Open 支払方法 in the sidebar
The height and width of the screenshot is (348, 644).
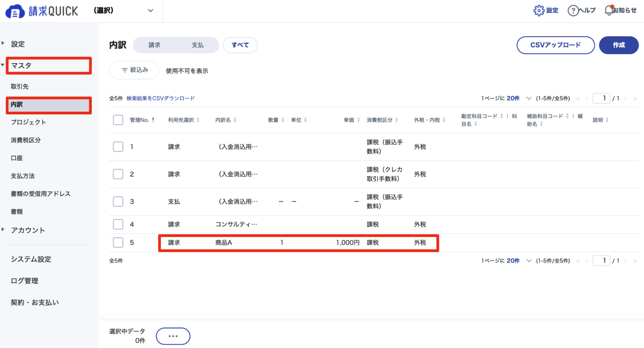pyautogui.click(x=23, y=176)
